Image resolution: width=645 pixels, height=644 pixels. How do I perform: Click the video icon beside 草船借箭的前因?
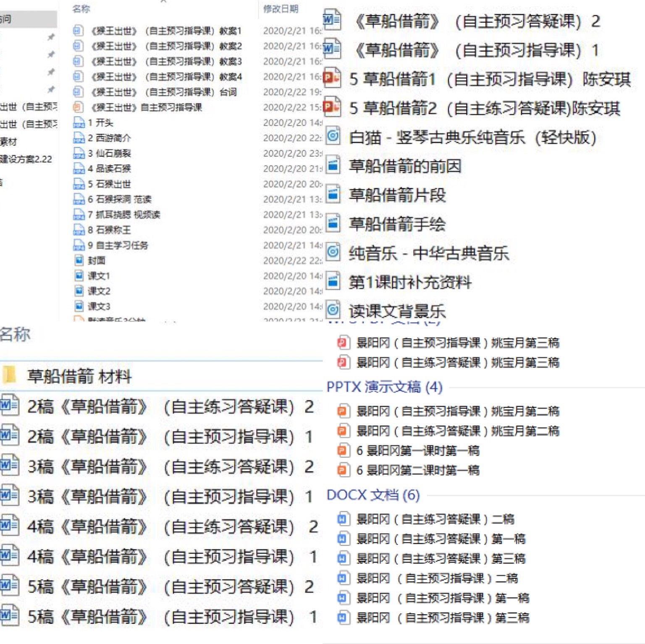tap(333, 165)
